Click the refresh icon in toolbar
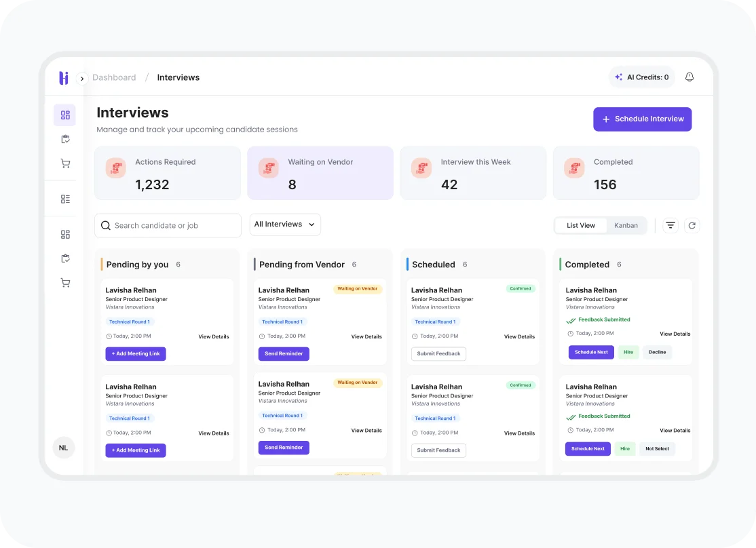The height and width of the screenshot is (548, 756). [692, 225]
